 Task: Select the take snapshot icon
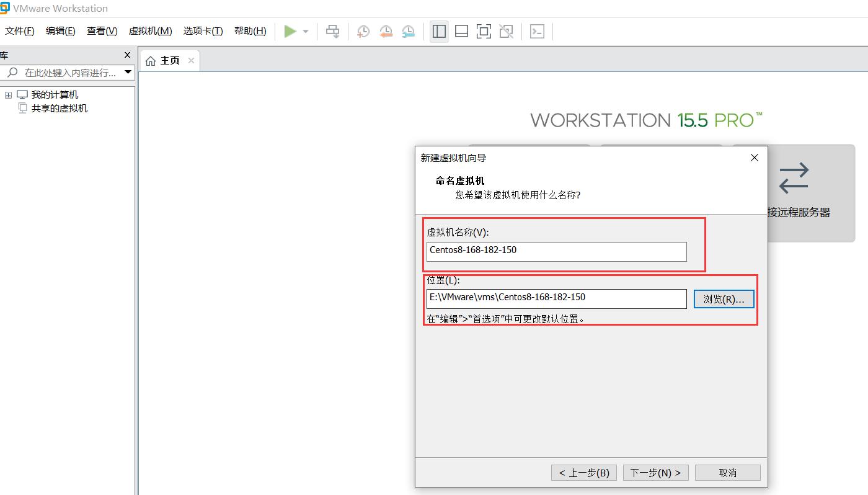[363, 31]
